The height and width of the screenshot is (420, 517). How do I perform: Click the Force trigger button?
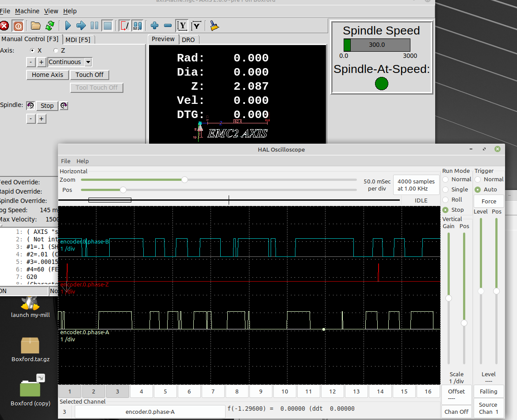coord(489,201)
